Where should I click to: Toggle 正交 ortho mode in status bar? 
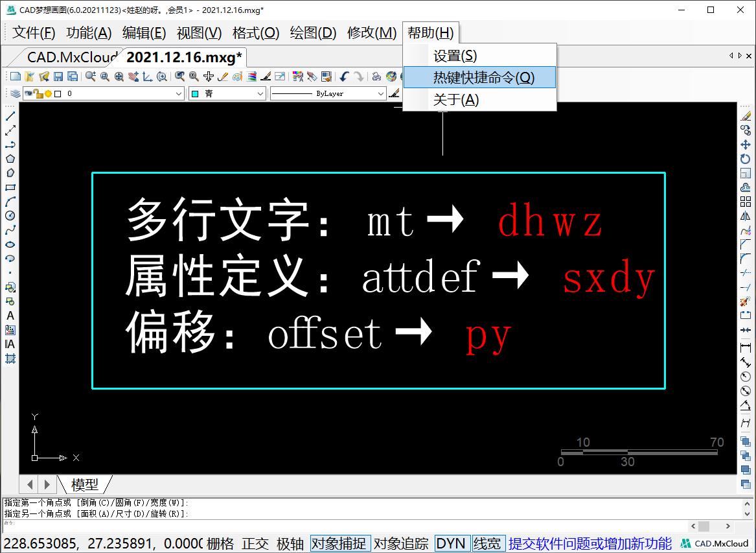[255, 544]
